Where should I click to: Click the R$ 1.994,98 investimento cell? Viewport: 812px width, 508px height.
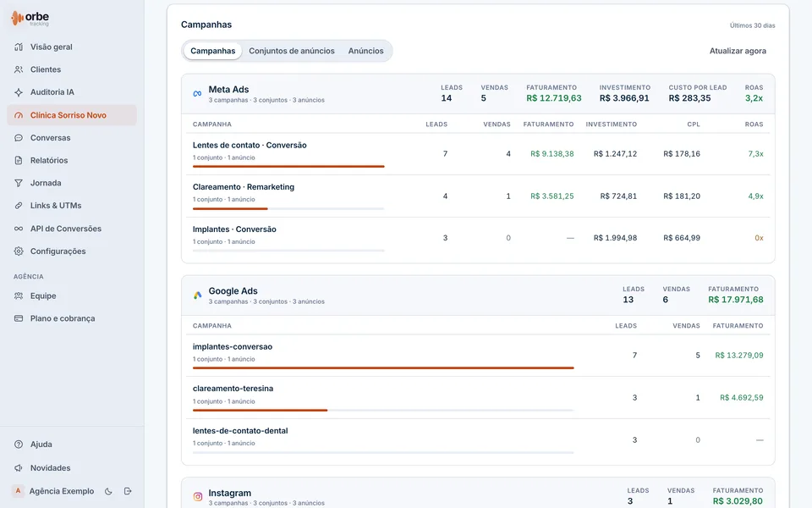615,238
